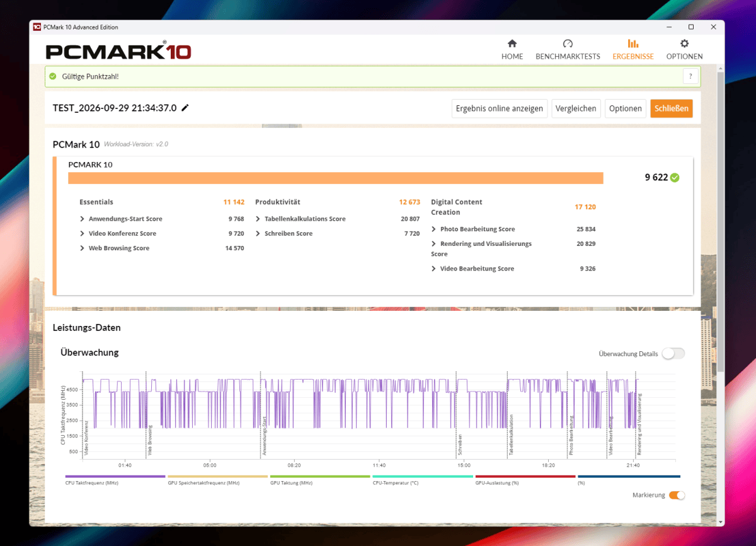Click the Workload-Version: v2.0 text

[136, 144]
